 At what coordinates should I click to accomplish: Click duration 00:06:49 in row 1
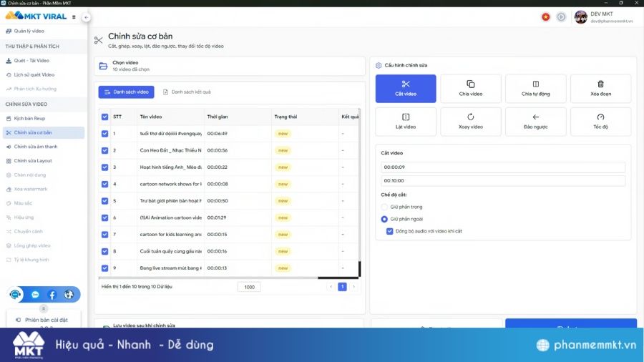click(217, 133)
